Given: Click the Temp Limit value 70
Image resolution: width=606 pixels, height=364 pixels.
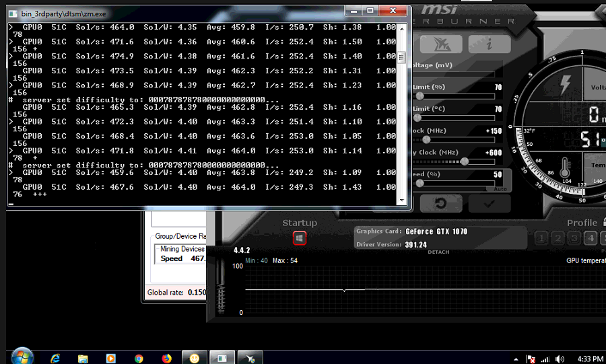Looking at the screenshot, I should 498,109.
